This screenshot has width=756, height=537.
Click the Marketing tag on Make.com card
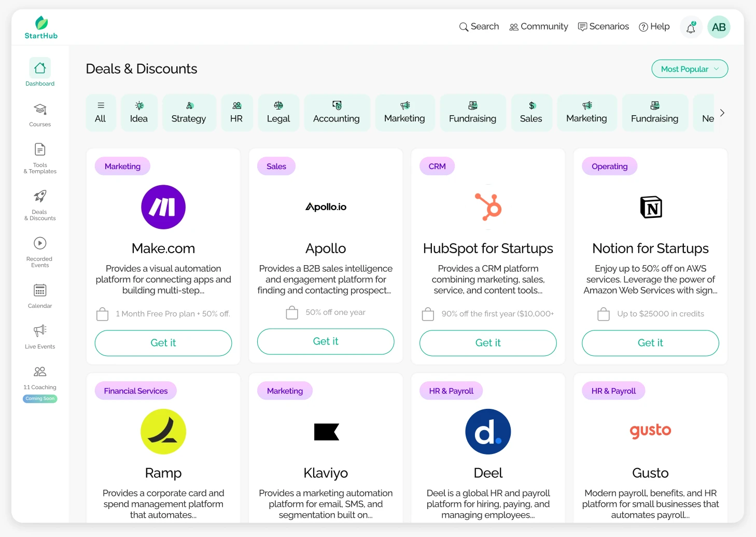click(122, 166)
